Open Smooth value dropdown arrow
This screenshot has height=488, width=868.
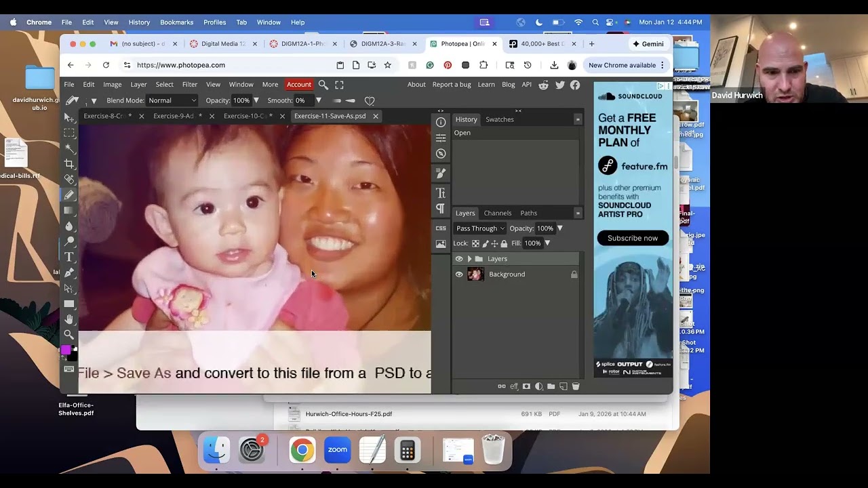(318, 100)
